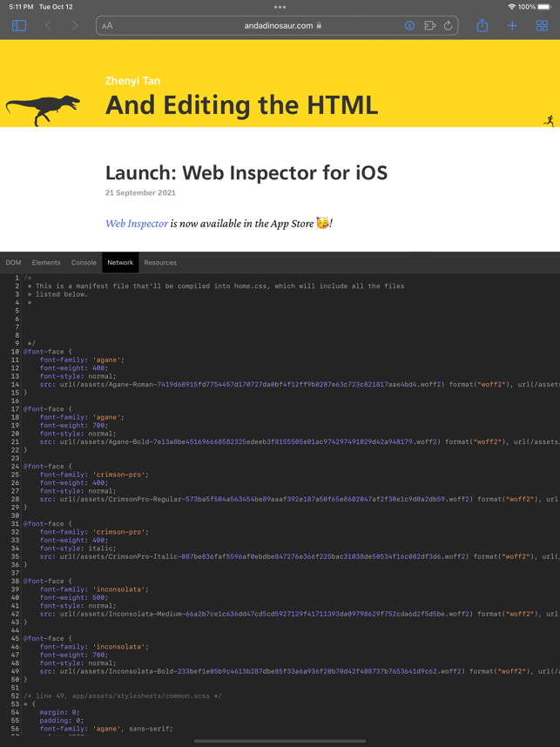Viewport: 560px width, 747px height.
Task: Click "font-family: 'crimson-pro';" on line 25
Action: [x=94, y=474]
